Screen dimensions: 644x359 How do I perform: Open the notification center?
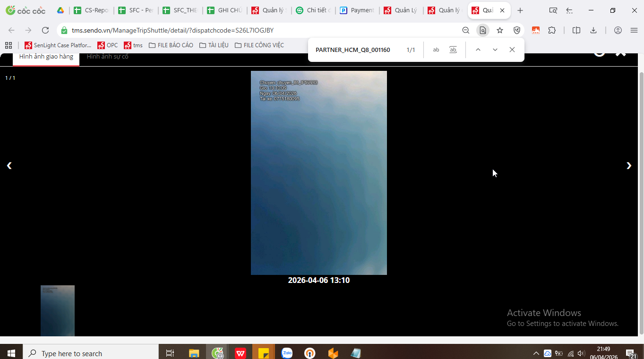coord(630,353)
